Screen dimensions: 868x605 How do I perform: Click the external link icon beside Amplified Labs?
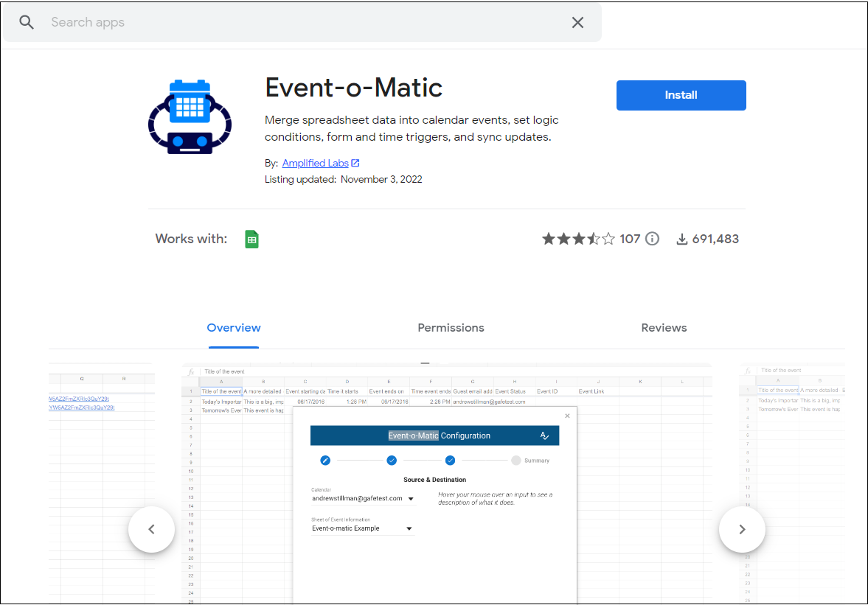point(356,162)
